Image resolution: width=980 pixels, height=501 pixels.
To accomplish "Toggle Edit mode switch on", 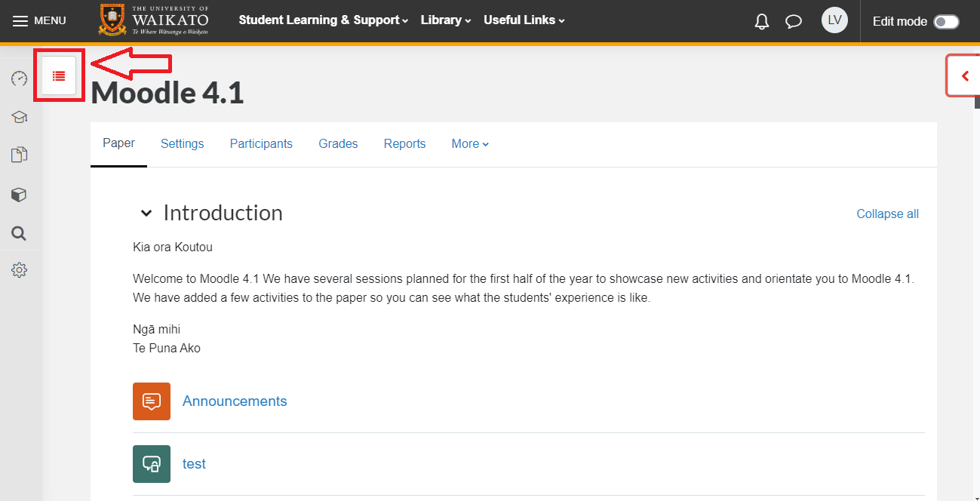I will click(x=946, y=22).
